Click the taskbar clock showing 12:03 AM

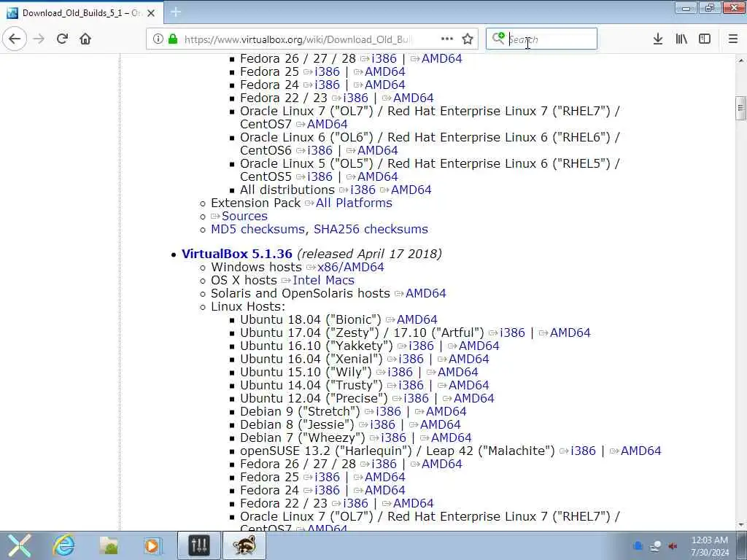click(709, 545)
